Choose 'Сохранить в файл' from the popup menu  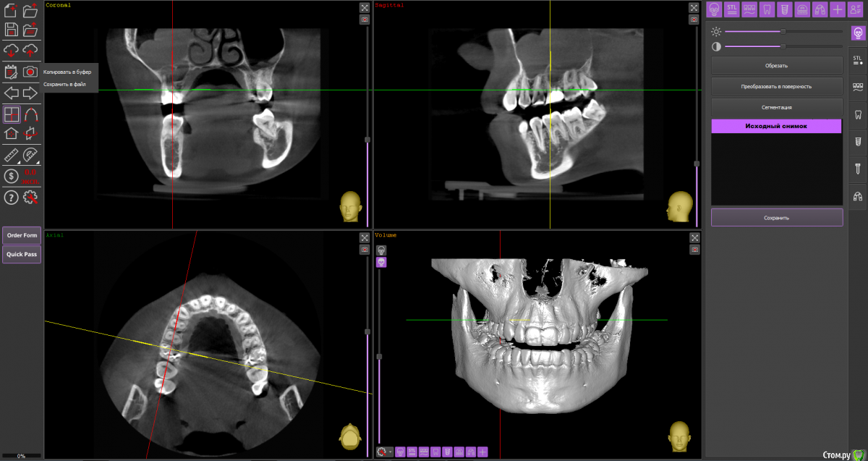click(64, 84)
